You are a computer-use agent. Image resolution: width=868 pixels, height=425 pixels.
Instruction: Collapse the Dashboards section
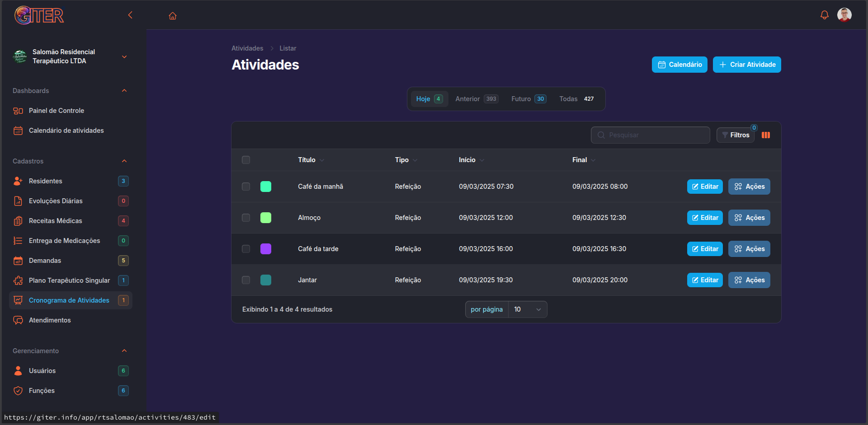click(124, 91)
